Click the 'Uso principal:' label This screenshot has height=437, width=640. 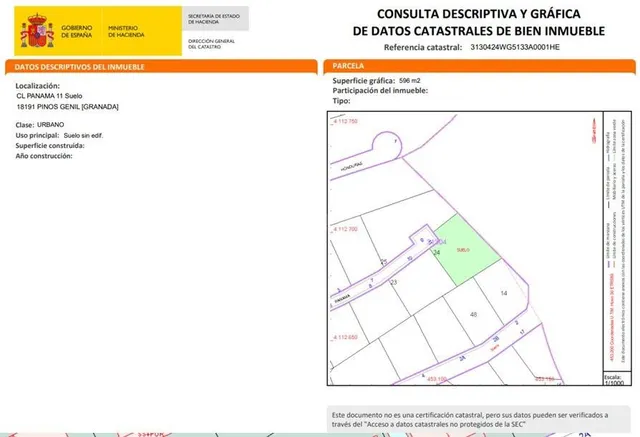coord(37,135)
